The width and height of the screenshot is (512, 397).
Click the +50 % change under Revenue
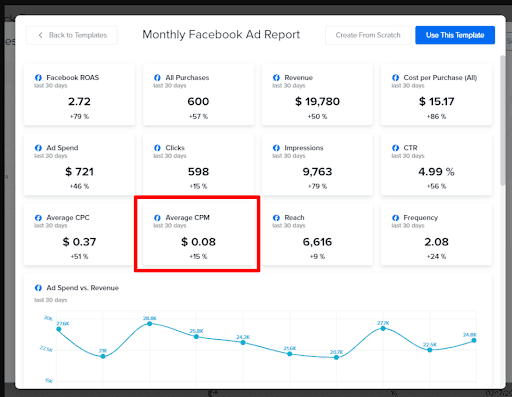point(317,116)
